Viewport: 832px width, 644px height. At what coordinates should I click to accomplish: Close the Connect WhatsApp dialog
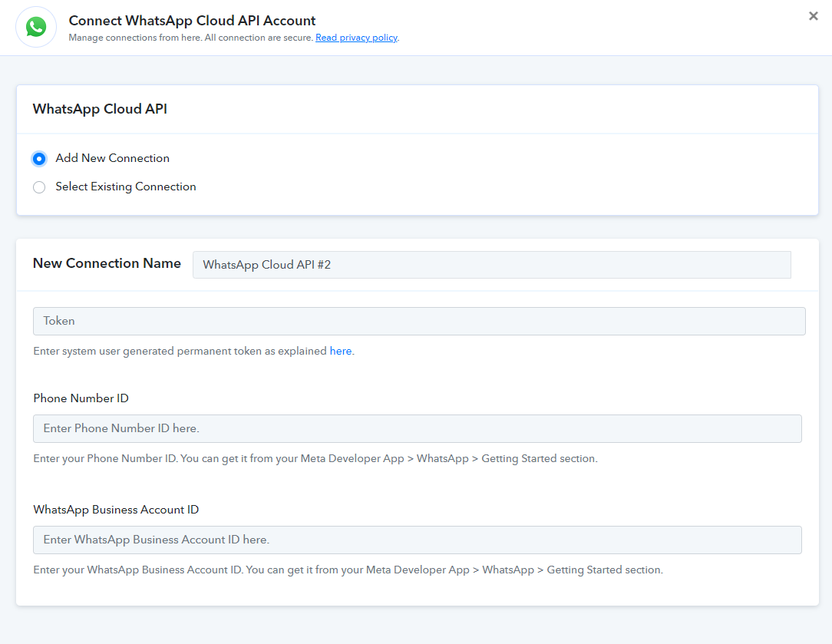(813, 16)
